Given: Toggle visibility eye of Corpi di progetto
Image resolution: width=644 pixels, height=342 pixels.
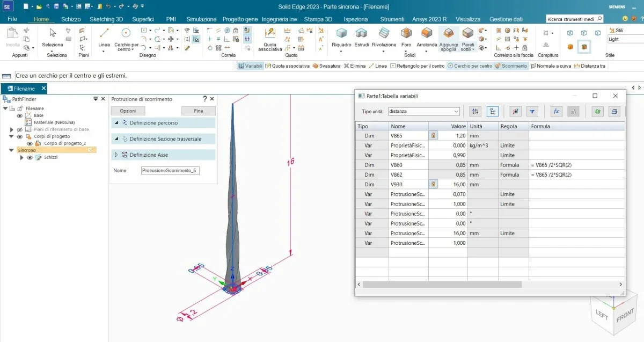Looking at the screenshot, I should tap(20, 136).
